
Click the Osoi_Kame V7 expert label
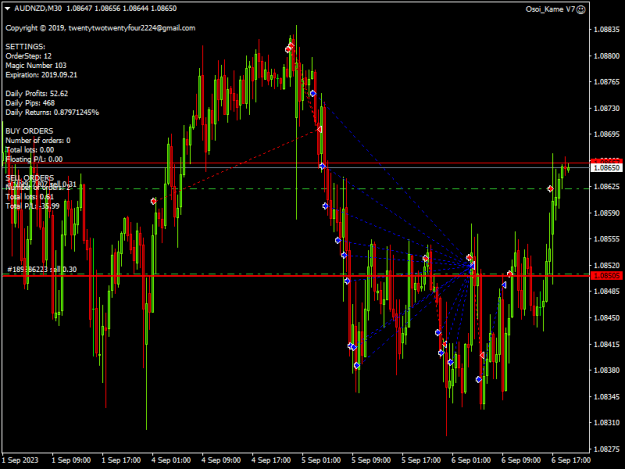550,9
